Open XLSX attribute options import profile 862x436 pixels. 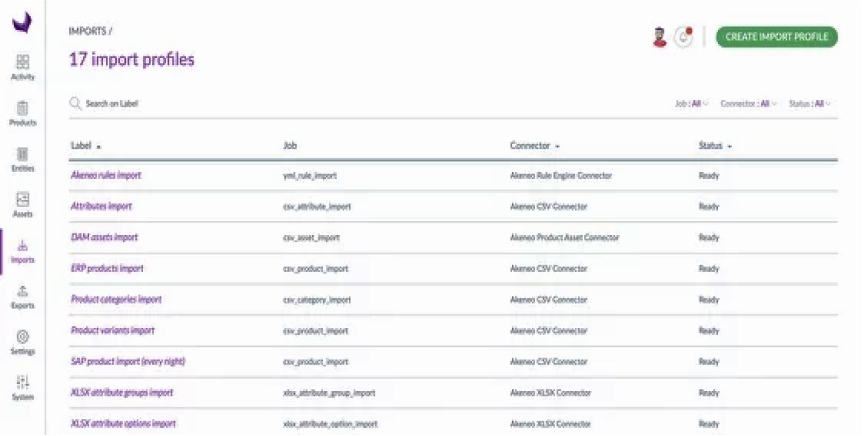123,423
